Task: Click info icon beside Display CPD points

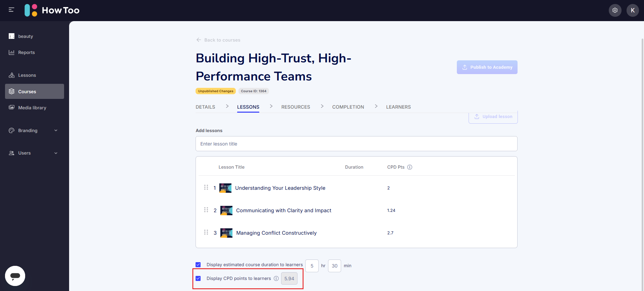Action: point(276,279)
